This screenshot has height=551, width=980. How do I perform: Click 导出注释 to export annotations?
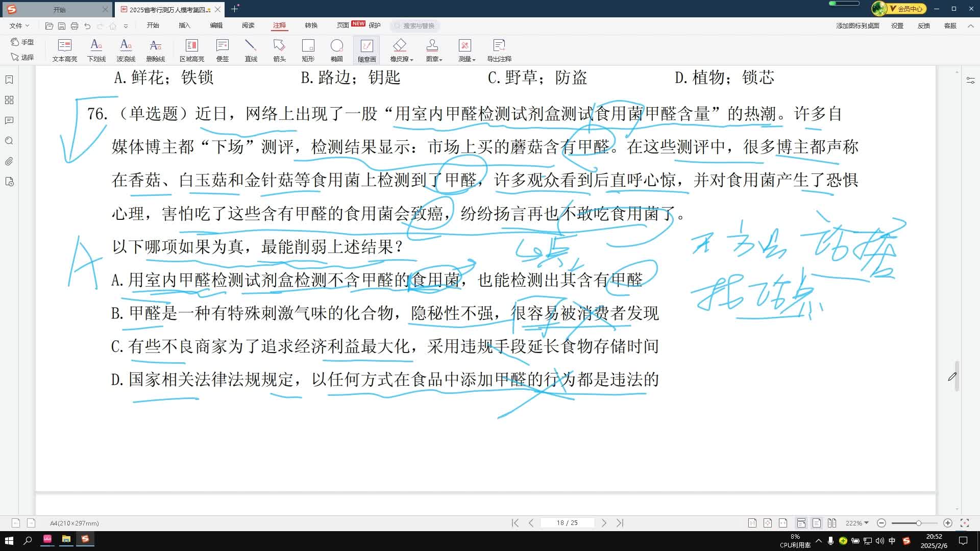tap(499, 50)
